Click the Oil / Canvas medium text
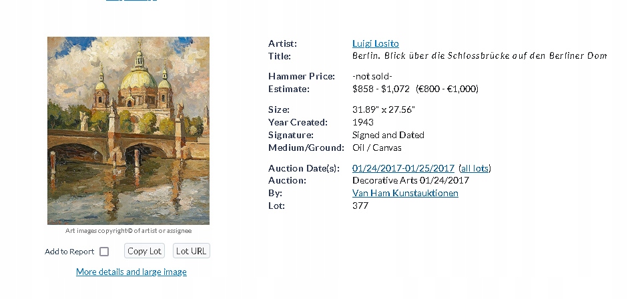This screenshot has width=644, height=299. pyautogui.click(x=376, y=147)
